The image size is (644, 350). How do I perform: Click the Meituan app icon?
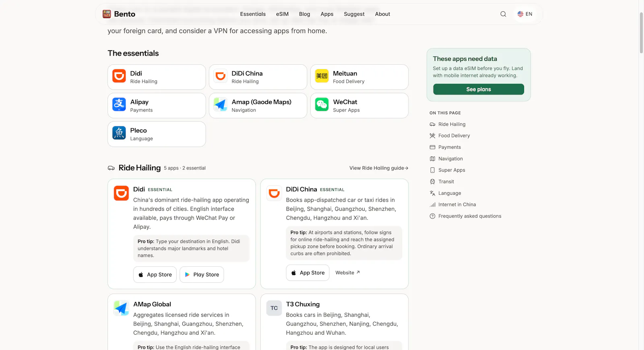pyautogui.click(x=322, y=76)
